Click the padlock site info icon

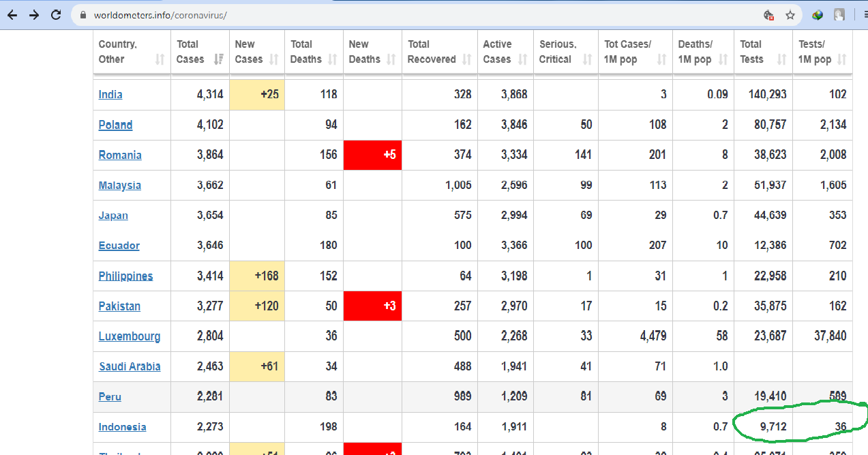[83, 15]
